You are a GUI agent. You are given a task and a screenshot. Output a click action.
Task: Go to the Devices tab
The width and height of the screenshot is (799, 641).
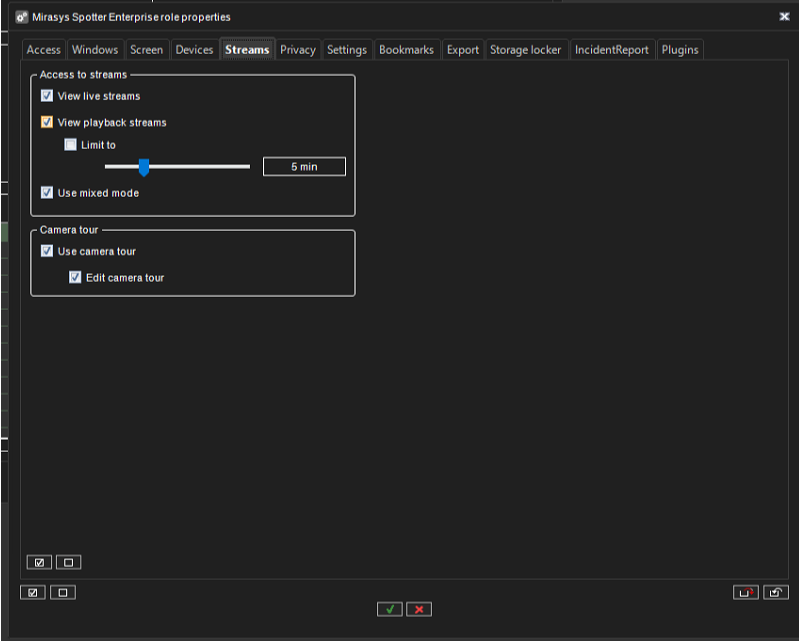(x=194, y=50)
